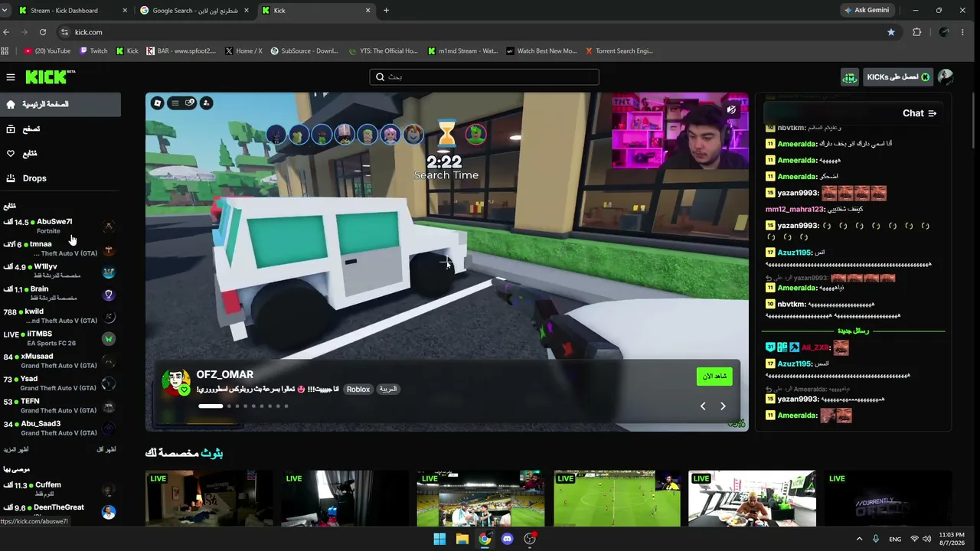Open TEFN channel in the sidebar
The width and height of the screenshot is (980, 551).
tap(60, 406)
